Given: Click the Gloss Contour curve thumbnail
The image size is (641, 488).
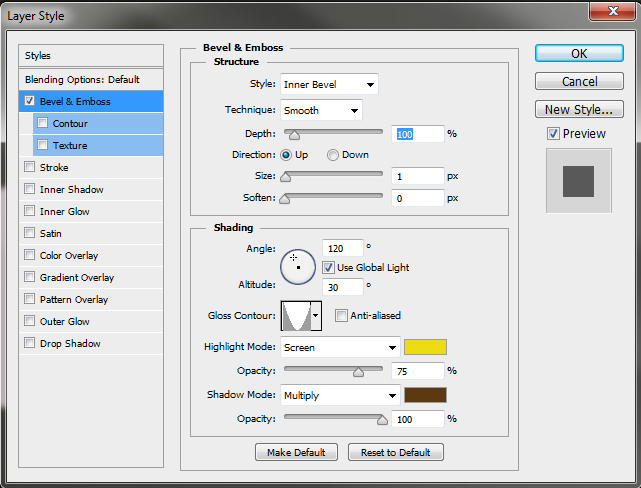Looking at the screenshot, I should tap(296, 316).
